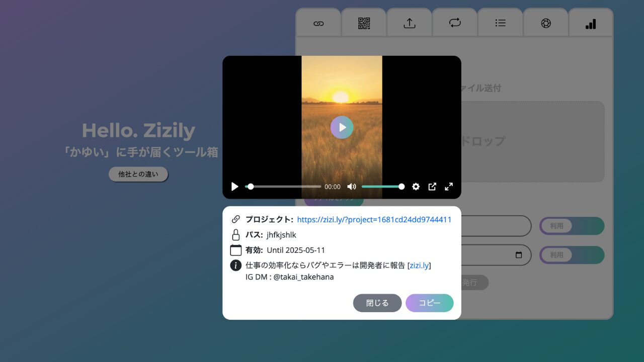Open the bar chart statistics tab
Screen dimensions: 644x362
point(591,23)
